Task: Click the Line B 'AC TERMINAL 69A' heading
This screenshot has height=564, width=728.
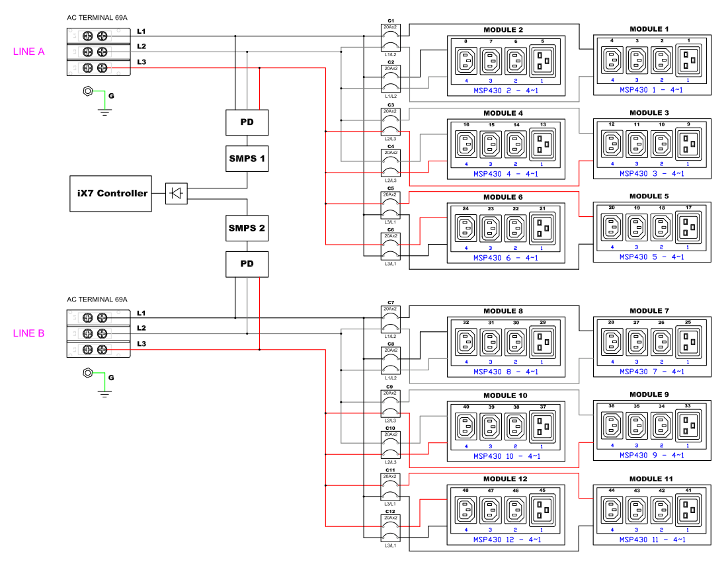Action: point(97,300)
